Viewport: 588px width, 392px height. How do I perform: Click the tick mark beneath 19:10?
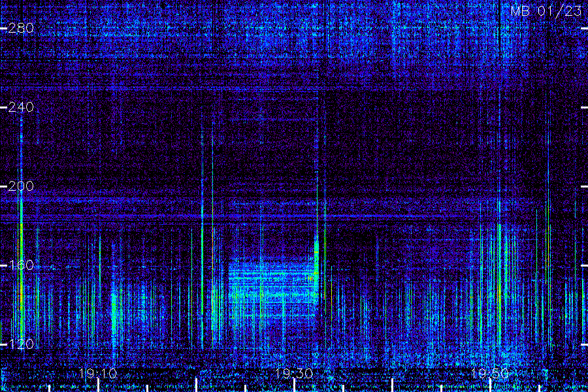98,385
